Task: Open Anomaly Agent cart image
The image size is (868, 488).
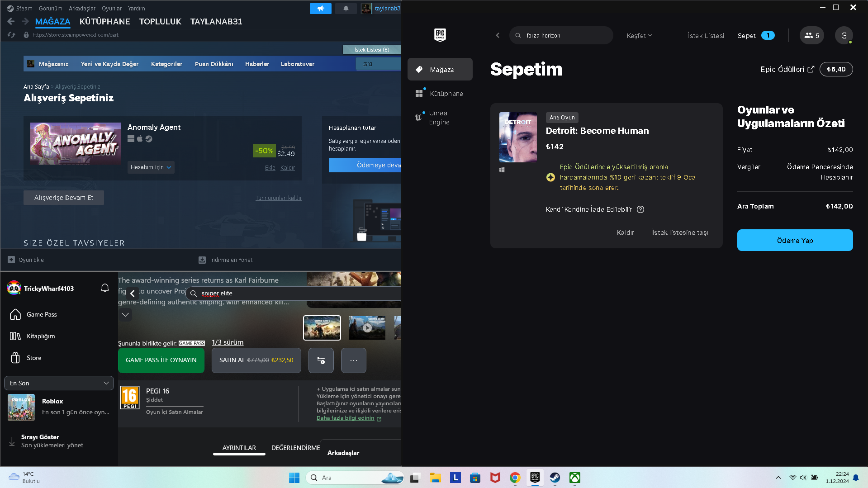Action: pyautogui.click(x=76, y=143)
